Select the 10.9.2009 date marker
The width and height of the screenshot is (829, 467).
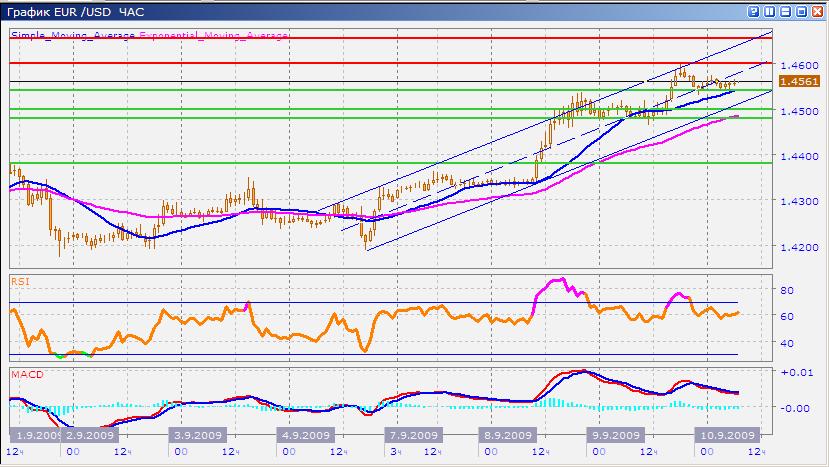click(x=726, y=436)
